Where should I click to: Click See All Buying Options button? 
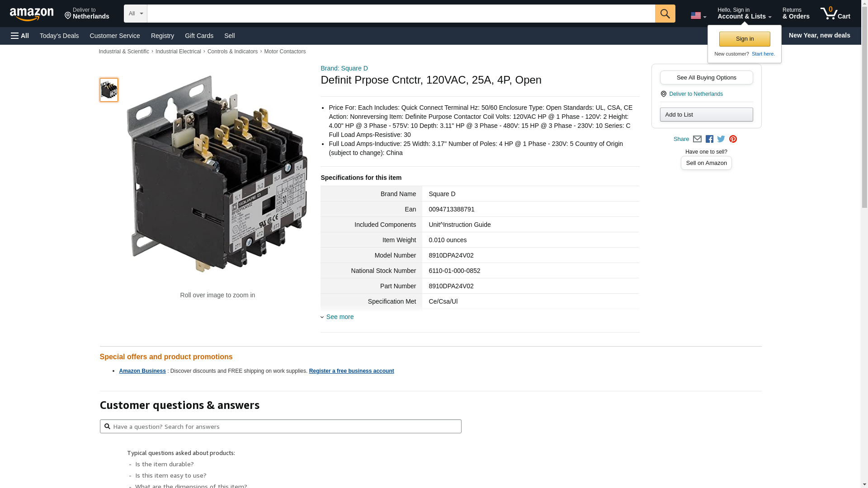[x=706, y=77]
